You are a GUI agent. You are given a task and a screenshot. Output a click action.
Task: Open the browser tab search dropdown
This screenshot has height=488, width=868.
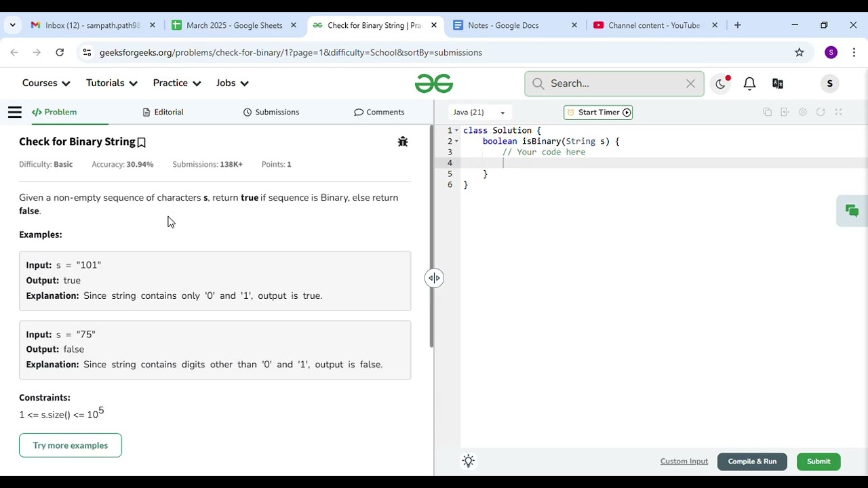tap(12, 25)
